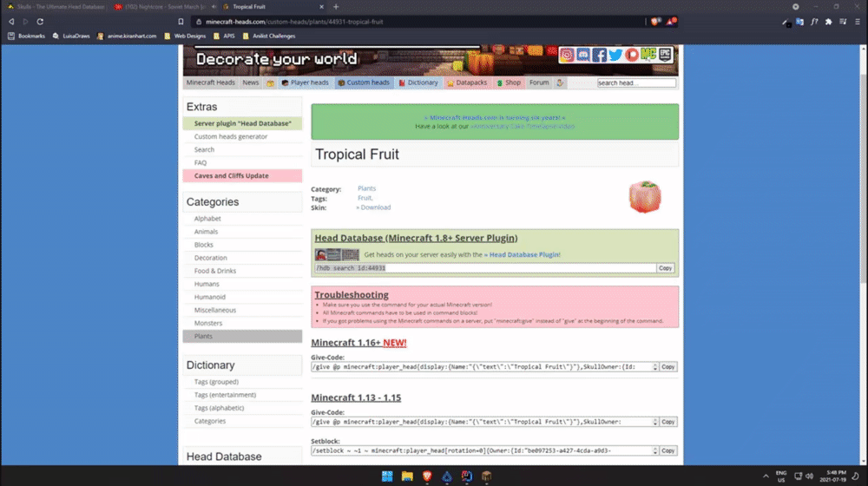868x486 pixels.
Task: Open Custom heads generator sidebar link
Action: [x=230, y=136]
